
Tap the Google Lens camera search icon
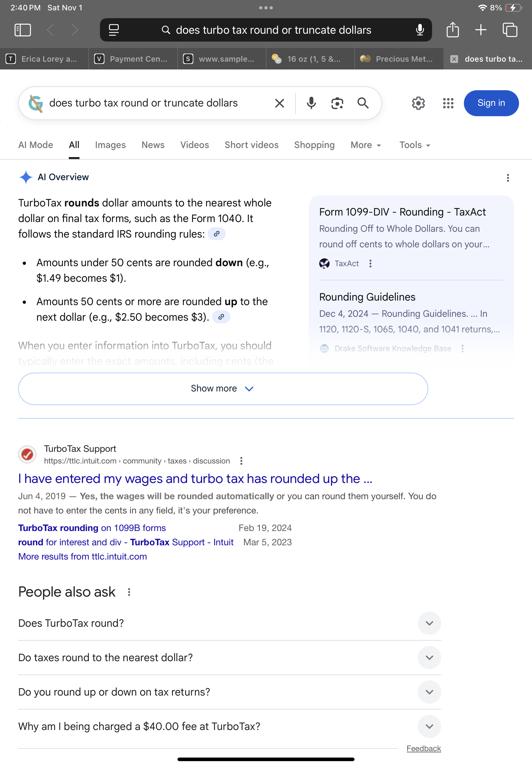tap(337, 103)
